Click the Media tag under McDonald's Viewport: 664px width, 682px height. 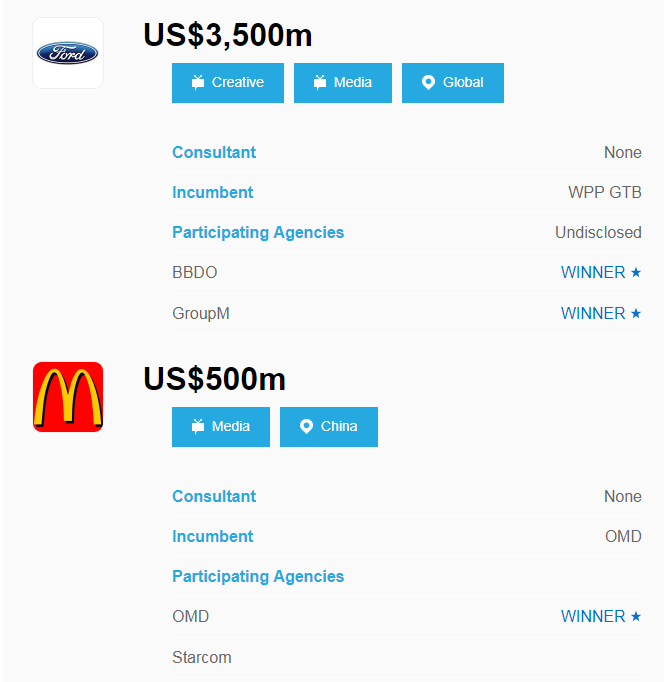(221, 427)
